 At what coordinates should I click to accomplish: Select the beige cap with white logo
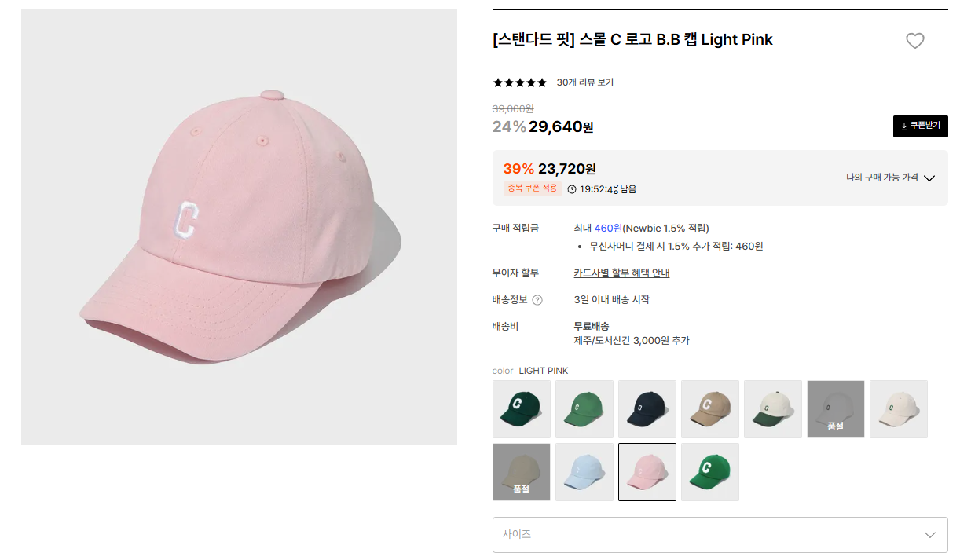click(x=710, y=409)
